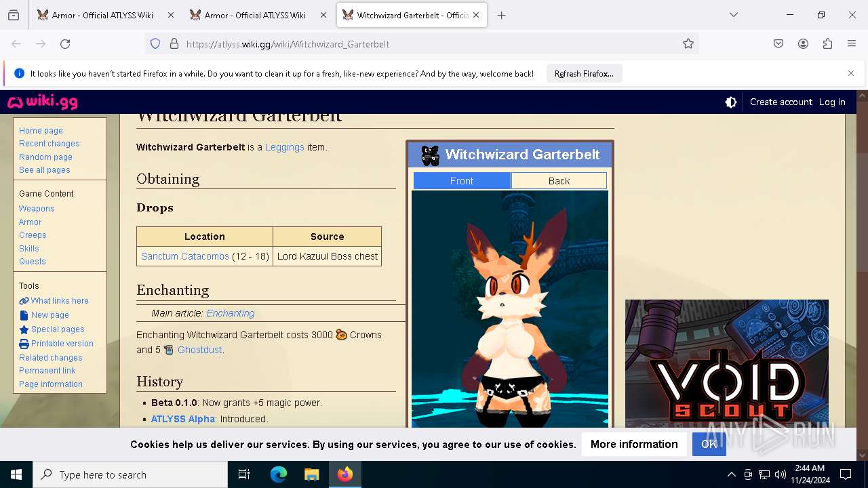Launch Microsoft Edge from taskbar
The image size is (868, 488).
pos(279,474)
